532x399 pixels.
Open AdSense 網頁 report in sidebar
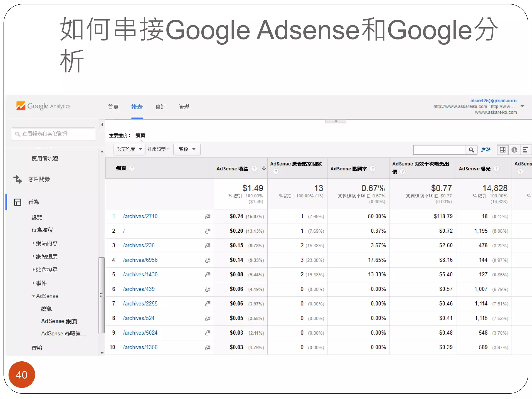click(59, 321)
